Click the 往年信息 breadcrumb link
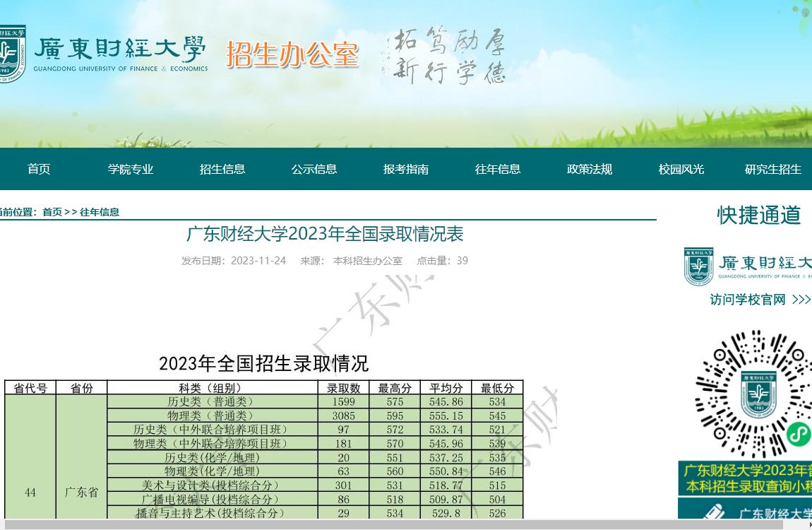This screenshot has width=812, height=530. [100, 212]
